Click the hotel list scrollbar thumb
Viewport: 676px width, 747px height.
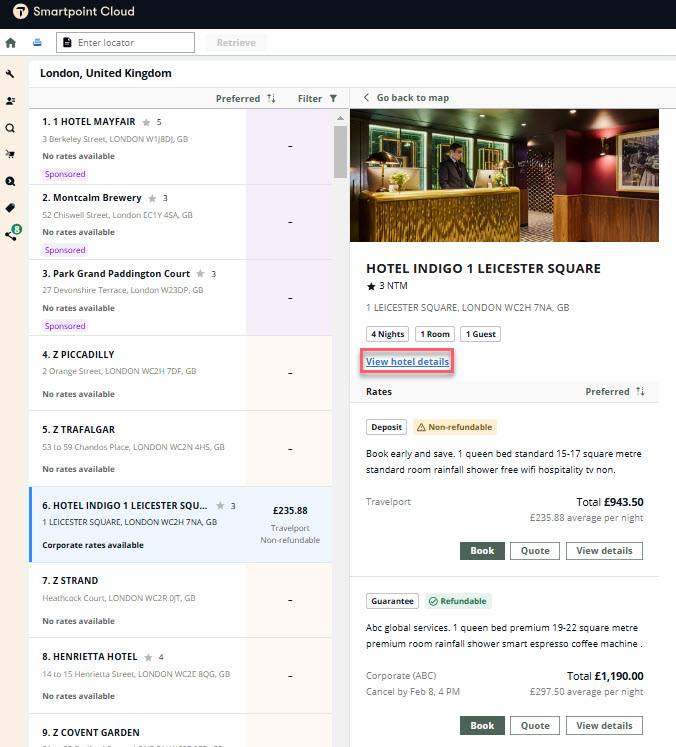(x=340, y=151)
